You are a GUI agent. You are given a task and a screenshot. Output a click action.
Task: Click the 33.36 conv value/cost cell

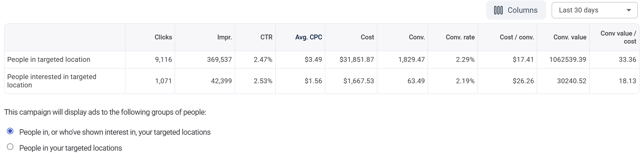pos(627,59)
